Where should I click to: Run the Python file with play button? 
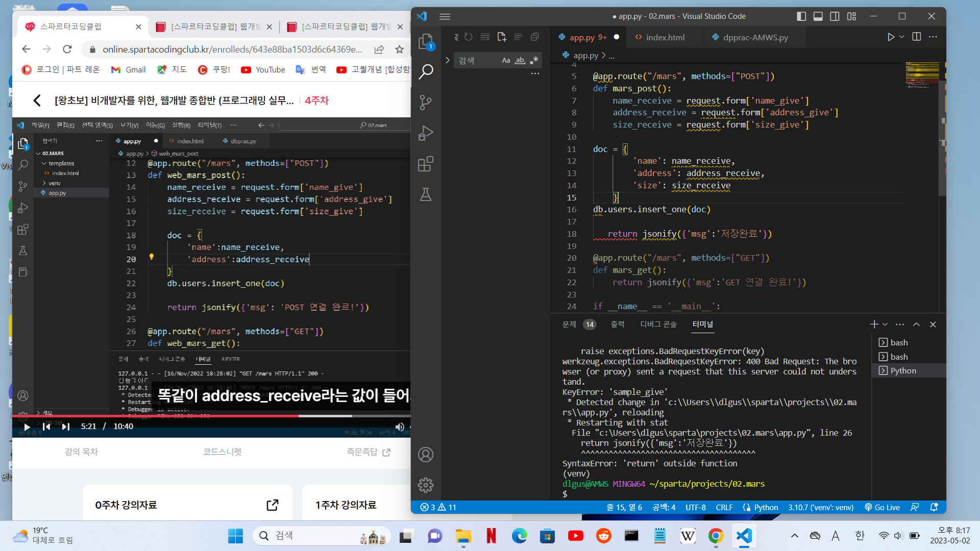(x=891, y=37)
